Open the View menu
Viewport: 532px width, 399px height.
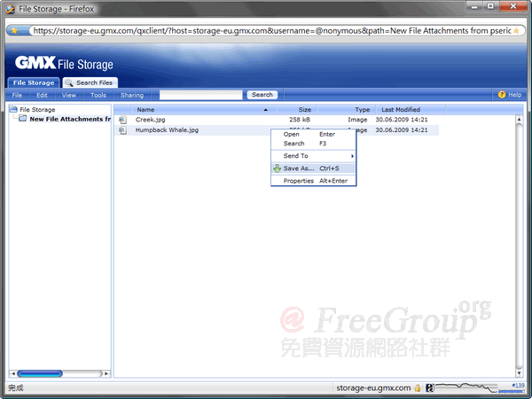click(x=69, y=95)
